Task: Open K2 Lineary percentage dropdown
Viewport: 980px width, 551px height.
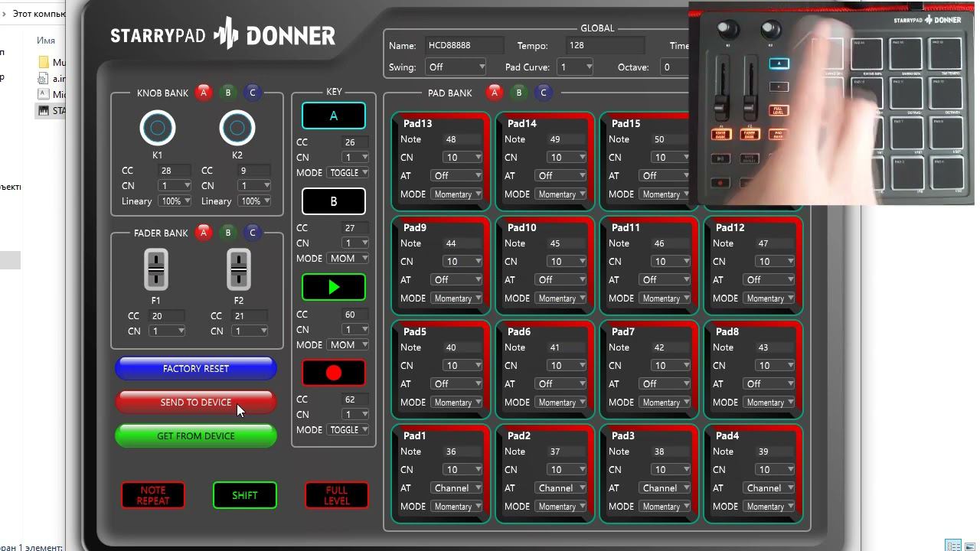Action: click(x=256, y=201)
